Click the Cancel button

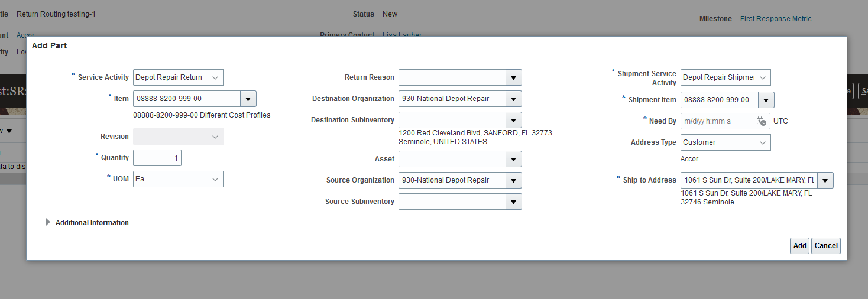[826, 246]
